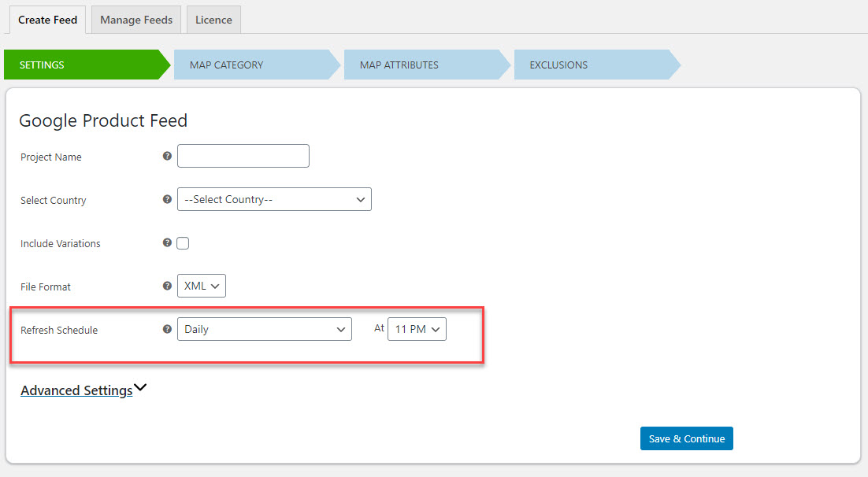The width and height of the screenshot is (868, 477).
Task: Open the 11 PM time dropdown
Action: (417, 329)
